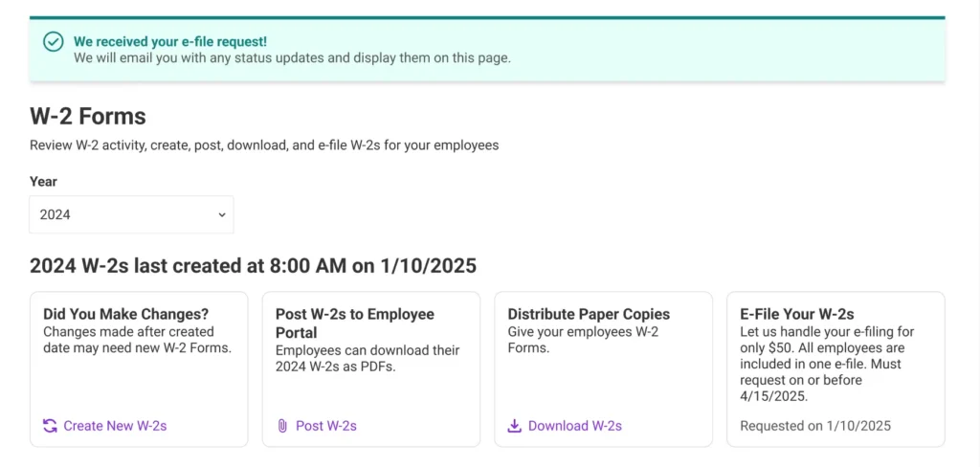
Task: Click 'Changes made after created date' text
Action: (138, 340)
